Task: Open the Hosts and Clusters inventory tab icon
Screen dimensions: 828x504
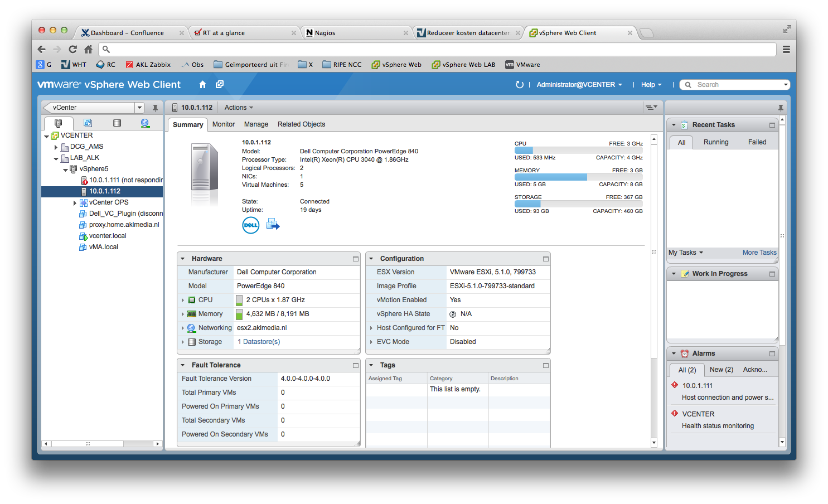Action: click(59, 123)
